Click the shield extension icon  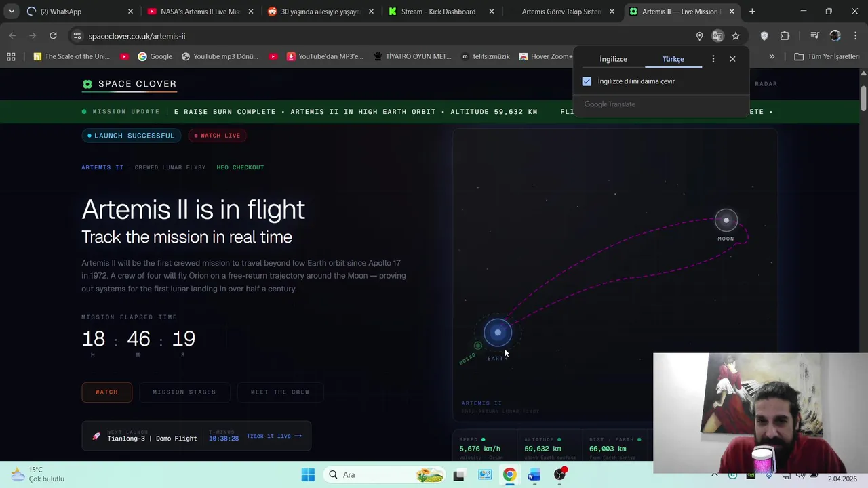pos(764,36)
